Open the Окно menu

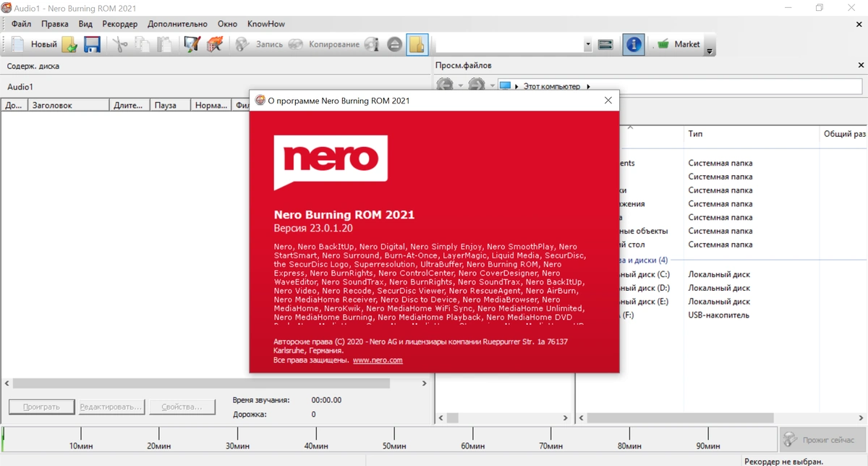click(x=227, y=24)
